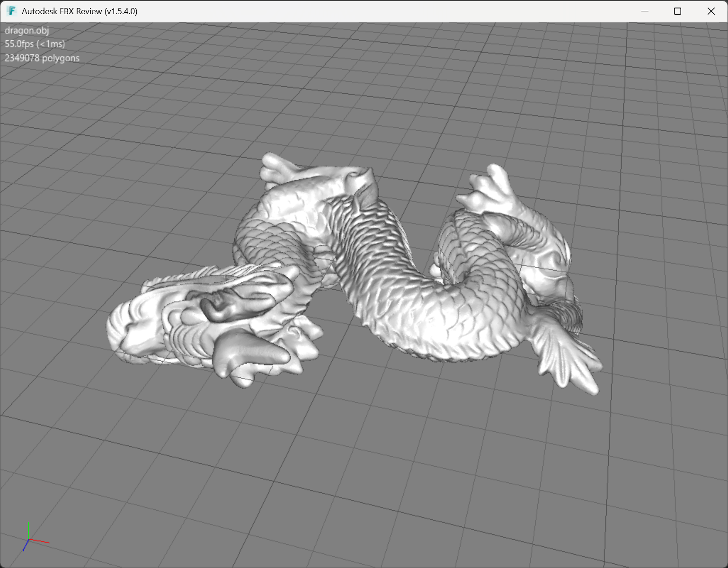Viewport: 728px width, 568px height.
Task: Click the XYZ axis orientation gizmo
Action: coord(36,537)
